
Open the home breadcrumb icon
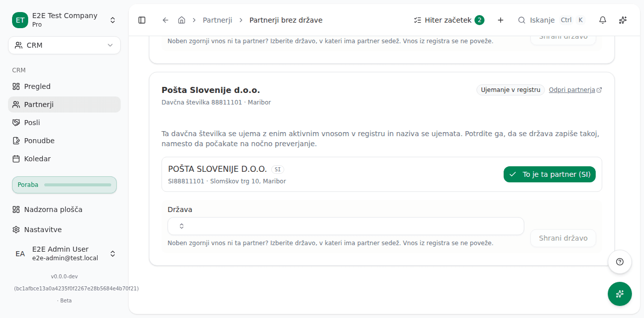(x=182, y=20)
